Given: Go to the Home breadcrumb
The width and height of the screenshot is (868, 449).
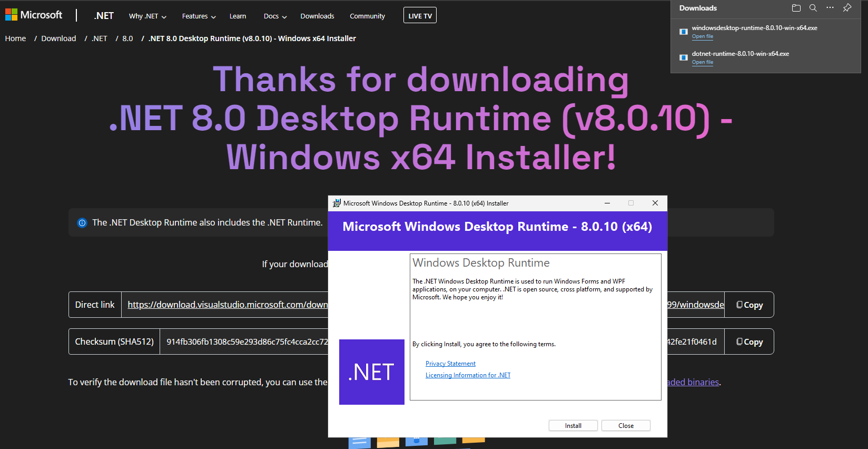Looking at the screenshot, I should tap(15, 38).
